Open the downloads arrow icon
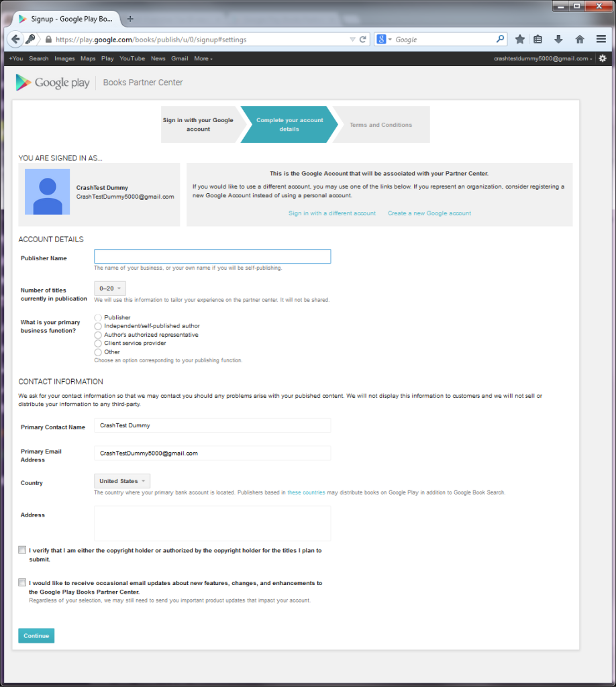 [558, 40]
